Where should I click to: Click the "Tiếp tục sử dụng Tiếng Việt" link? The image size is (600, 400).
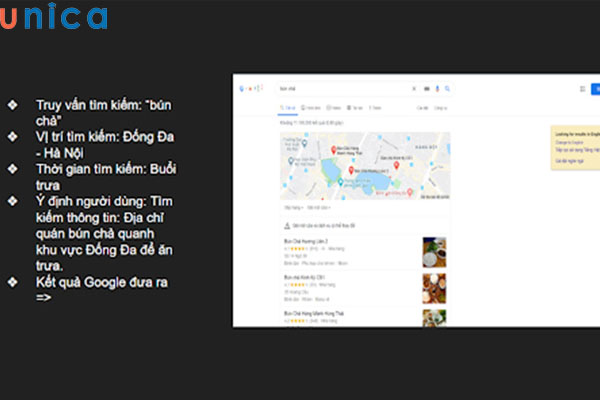coord(578,150)
